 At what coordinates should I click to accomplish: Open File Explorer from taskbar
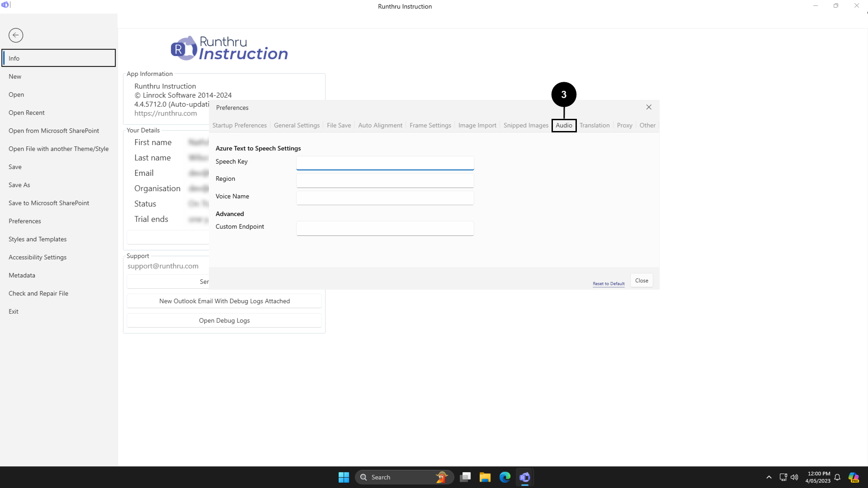[x=485, y=477]
